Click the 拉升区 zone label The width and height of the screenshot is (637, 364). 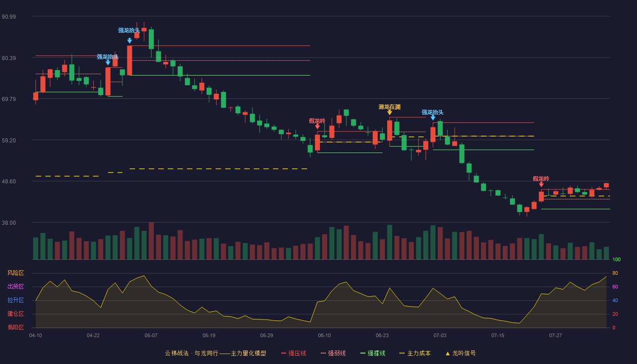(x=15, y=300)
